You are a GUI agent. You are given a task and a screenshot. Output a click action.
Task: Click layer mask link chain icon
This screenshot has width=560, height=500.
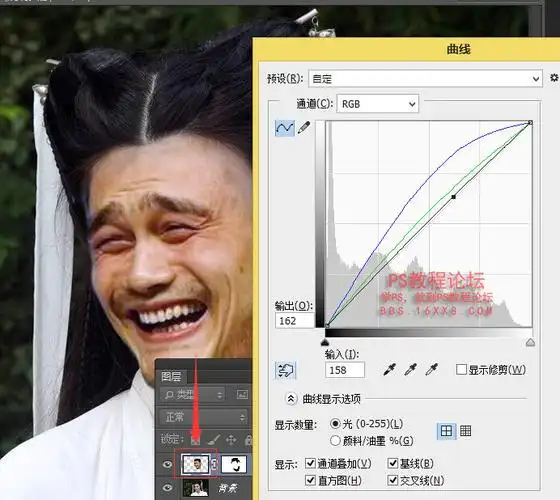[215, 464]
